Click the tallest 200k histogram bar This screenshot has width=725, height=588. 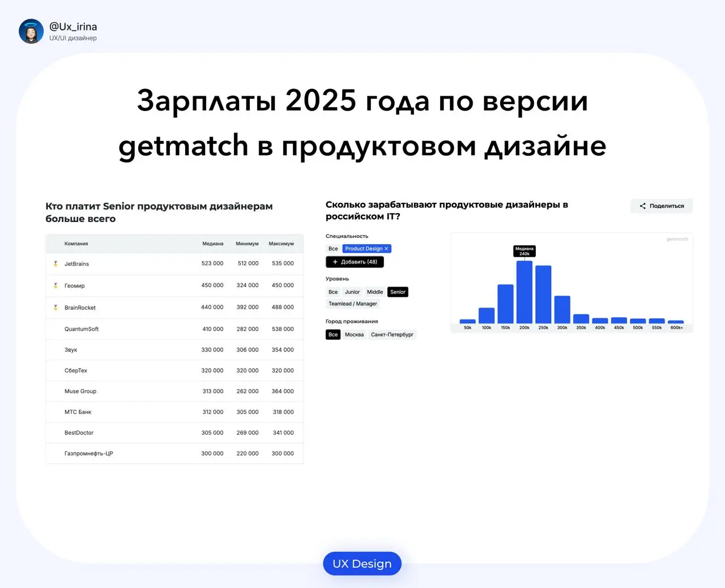click(x=524, y=292)
